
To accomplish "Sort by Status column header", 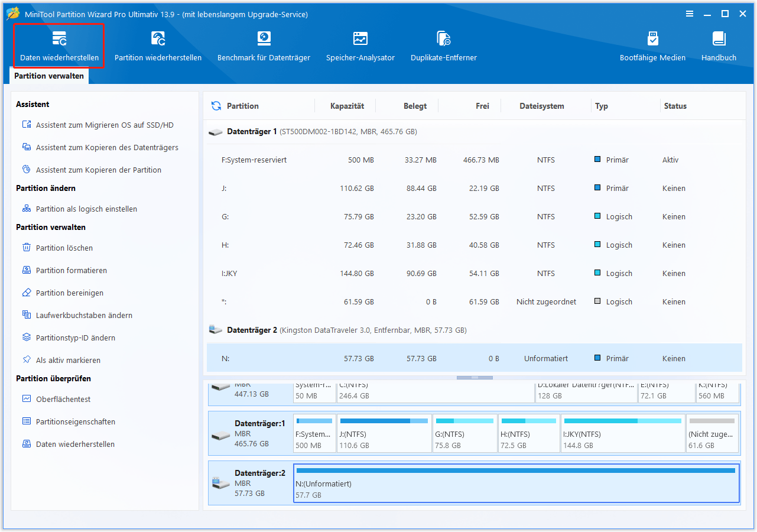I will click(x=675, y=106).
